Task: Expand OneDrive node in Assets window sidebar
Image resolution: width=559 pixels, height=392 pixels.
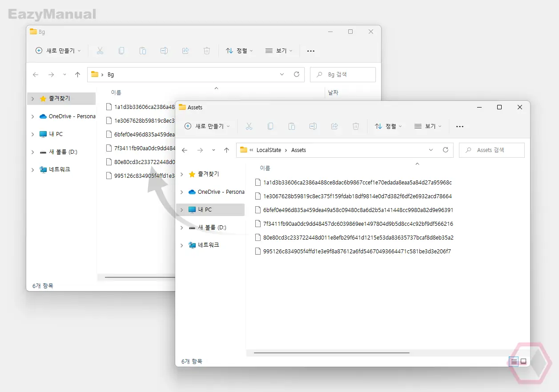Action: 181,192
